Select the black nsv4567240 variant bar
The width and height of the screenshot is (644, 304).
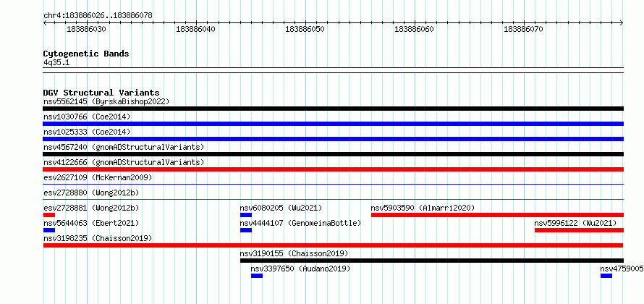[333, 154]
